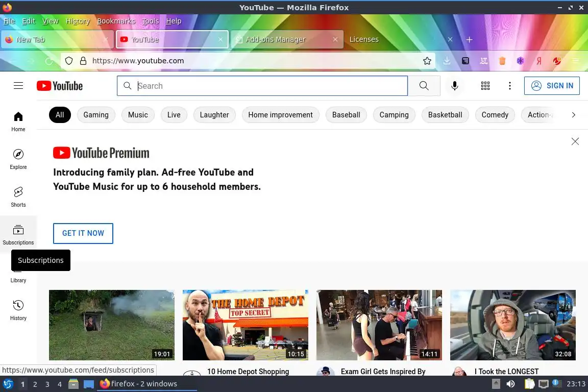Open the system start menu icon
Screen dimensions: 588x392
tap(8, 384)
